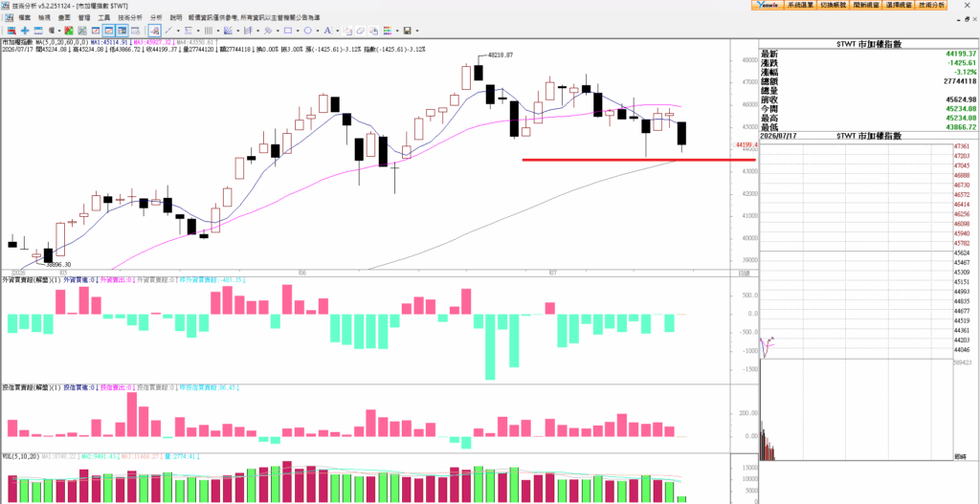The image size is (980, 504).
Task: Expand the rectangle tool dropdown arrow
Action: coord(299,31)
